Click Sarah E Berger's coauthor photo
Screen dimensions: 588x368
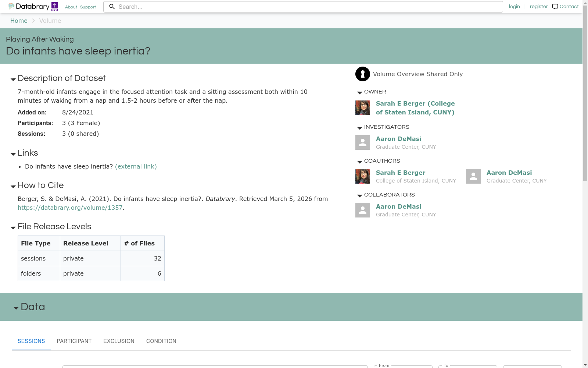click(363, 176)
